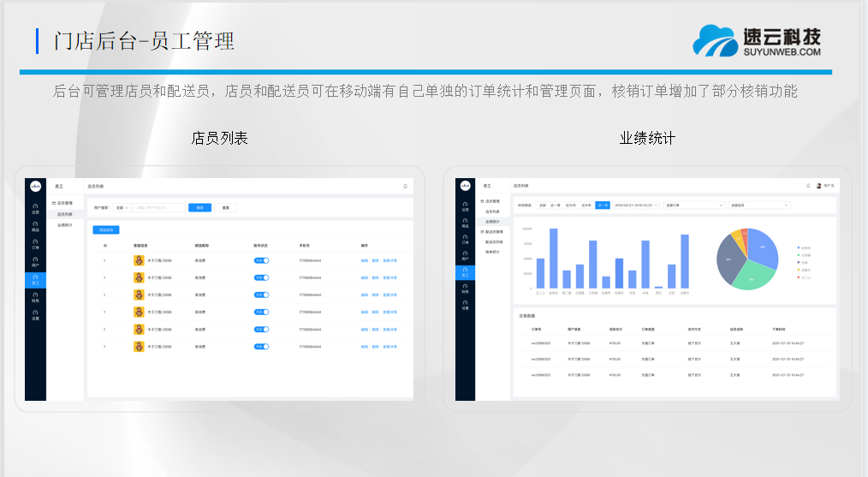Click the 商品 sidebar icon in 店员列表 screen
This screenshot has height=477, width=868.
click(x=35, y=225)
